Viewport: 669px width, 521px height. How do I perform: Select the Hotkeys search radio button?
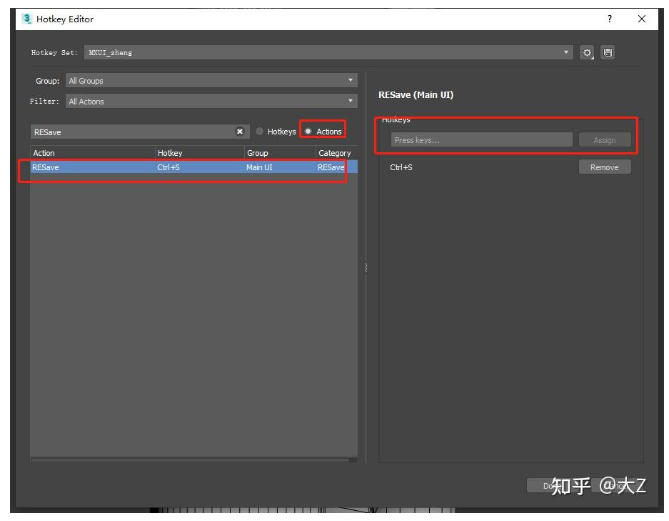(x=260, y=131)
